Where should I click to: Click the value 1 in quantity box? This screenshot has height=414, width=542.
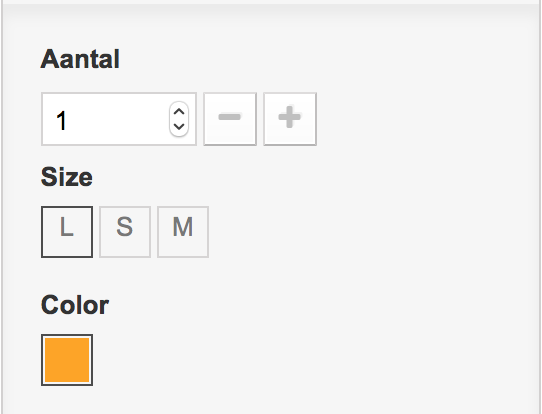[x=61, y=121]
